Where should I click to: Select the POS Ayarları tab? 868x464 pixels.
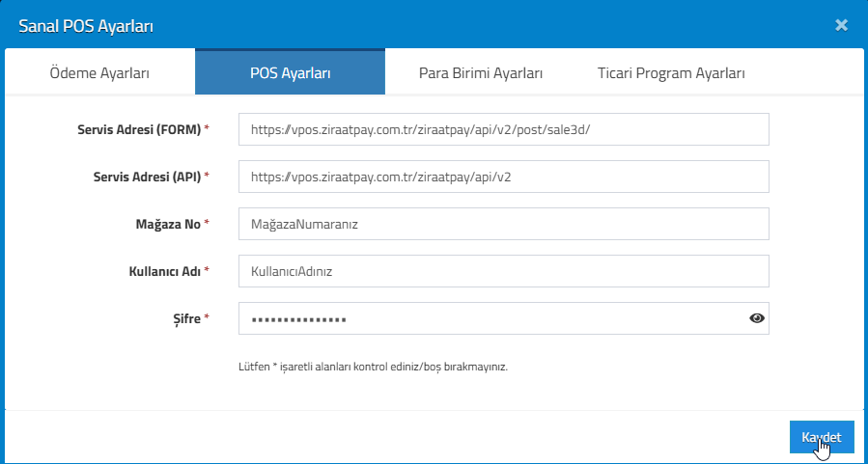pos(290,72)
